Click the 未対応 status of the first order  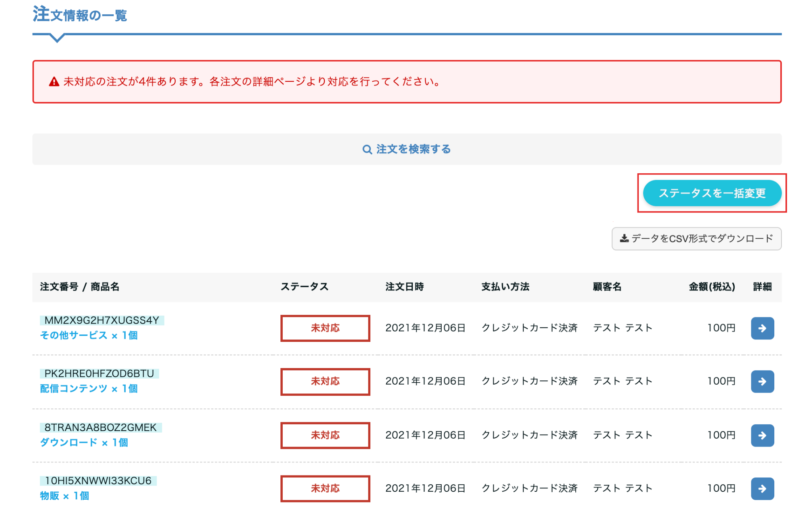click(325, 328)
